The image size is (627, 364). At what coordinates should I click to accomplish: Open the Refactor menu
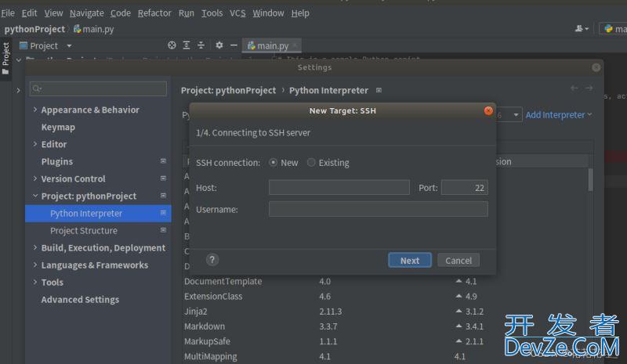point(154,13)
